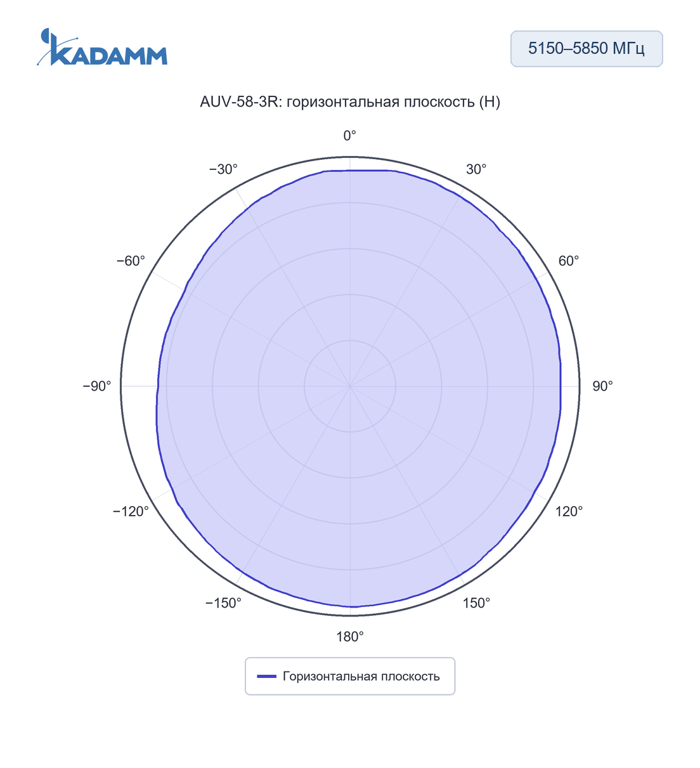The image size is (700, 768).
Task: Click the 150° angle label
Action: (476, 603)
